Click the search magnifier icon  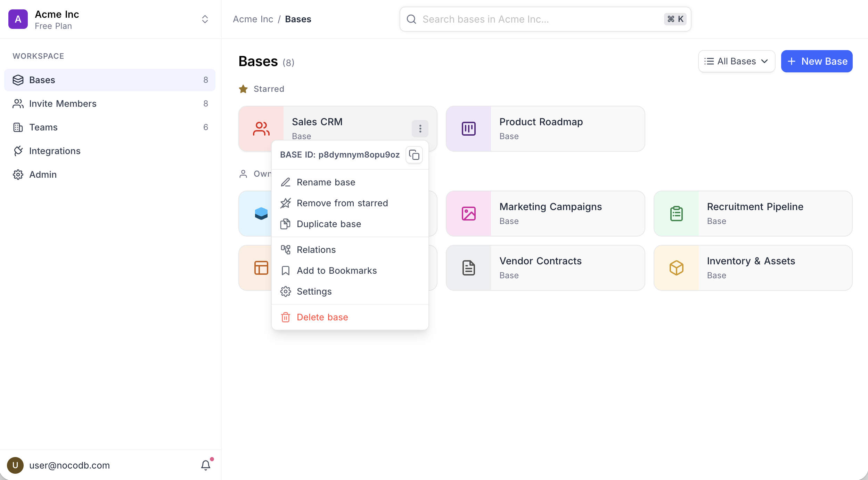pos(411,19)
